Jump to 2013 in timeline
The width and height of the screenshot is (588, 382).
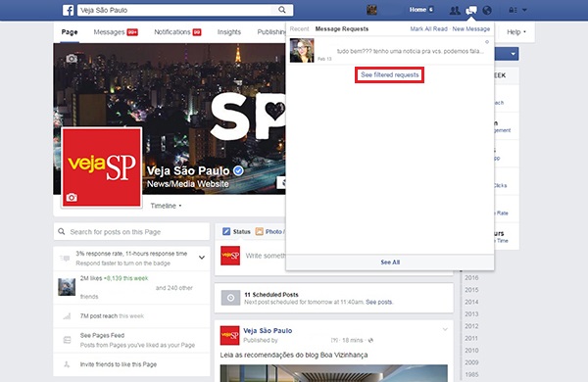click(x=471, y=313)
